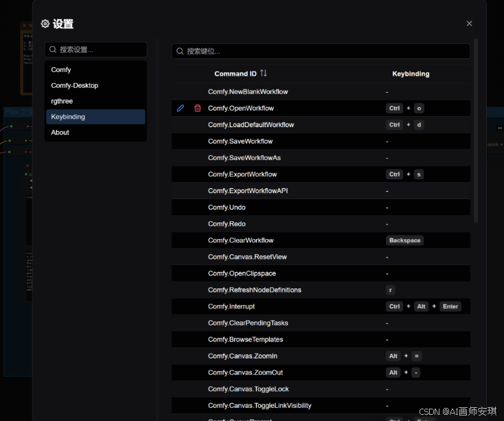Select the Comfy.ClearPendingTasks row
This screenshot has height=421, width=504.
(x=321, y=323)
